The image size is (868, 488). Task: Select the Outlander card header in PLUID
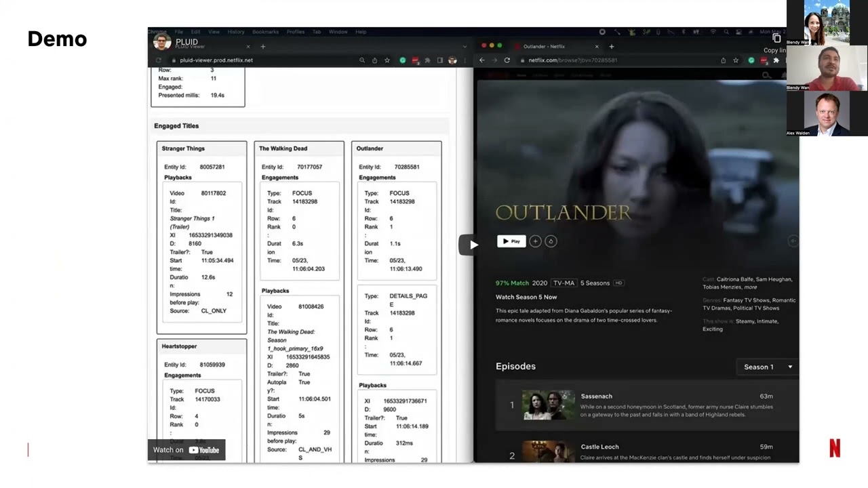pyautogui.click(x=397, y=148)
